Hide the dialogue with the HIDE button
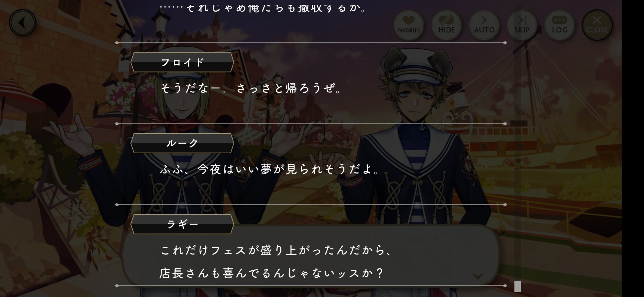The image size is (644, 297). (446, 25)
